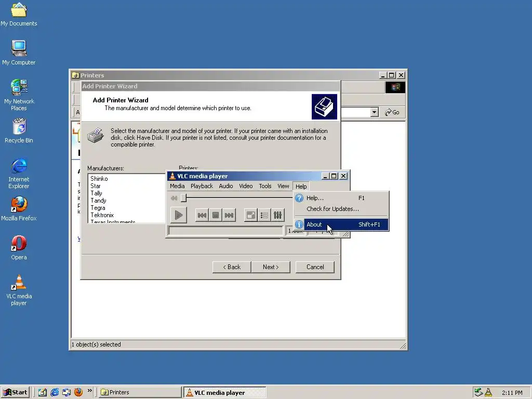Open the Start menu
The image size is (532, 399).
coord(15,392)
